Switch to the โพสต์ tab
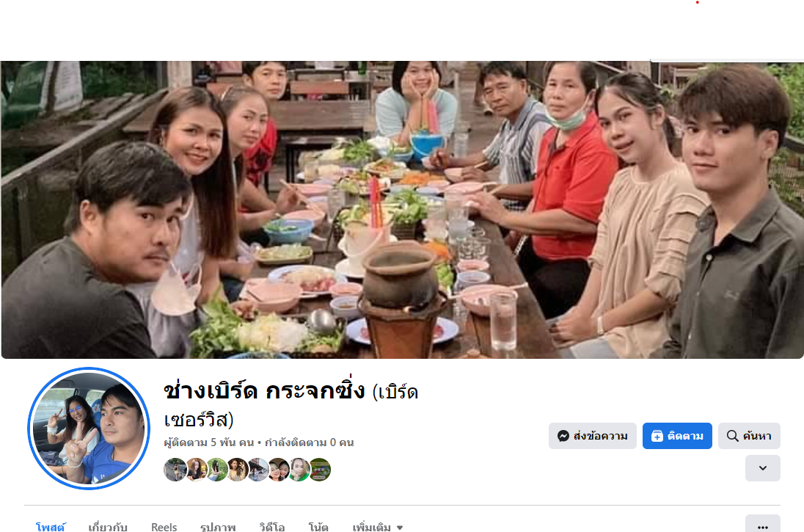This screenshot has height=532, width=804. point(50,527)
